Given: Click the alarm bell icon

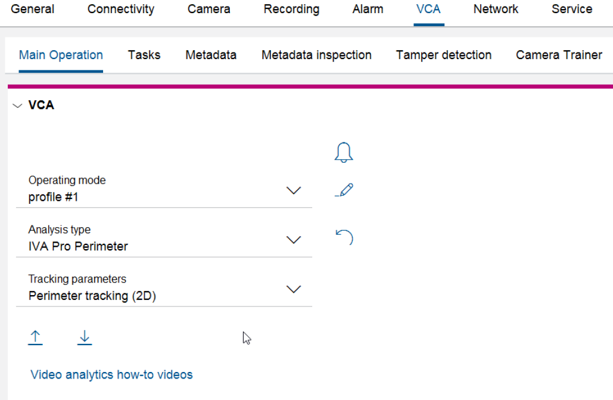Looking at the screenshot, I should pyautogui.click(x=343, y=152).
